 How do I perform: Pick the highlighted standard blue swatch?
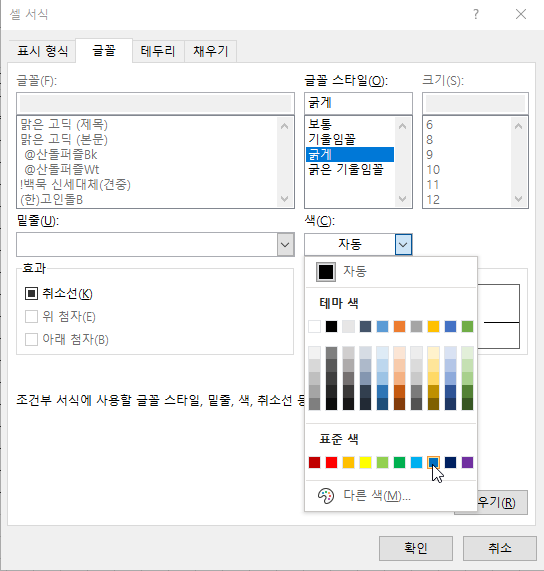tap(433, 462)
